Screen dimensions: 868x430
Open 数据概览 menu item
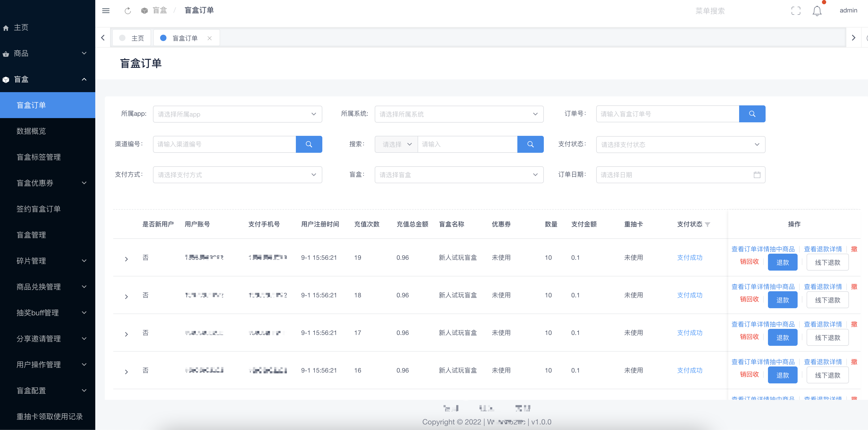(x=48, y=131)
